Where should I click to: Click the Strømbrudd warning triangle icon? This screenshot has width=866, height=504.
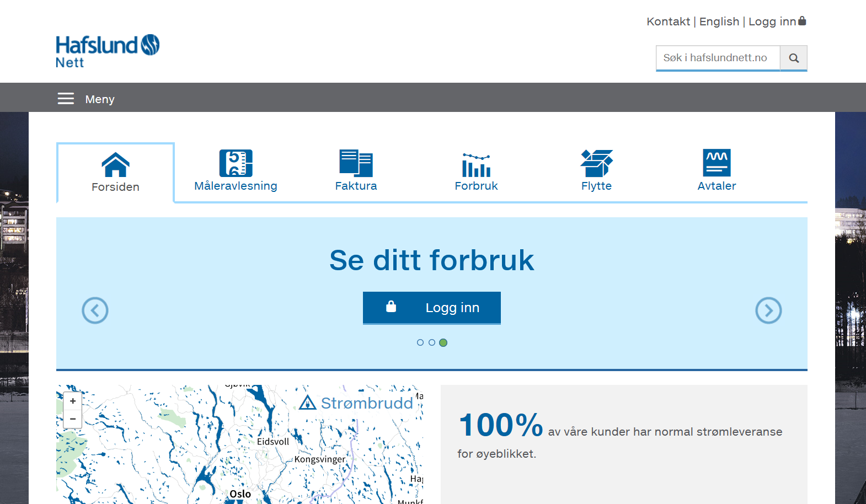307,403
